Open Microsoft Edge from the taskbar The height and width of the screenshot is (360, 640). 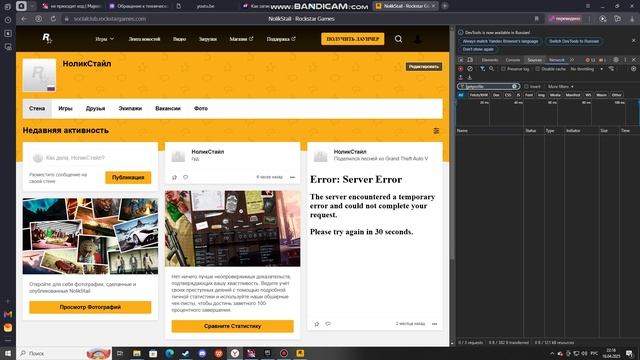point(169,353)
